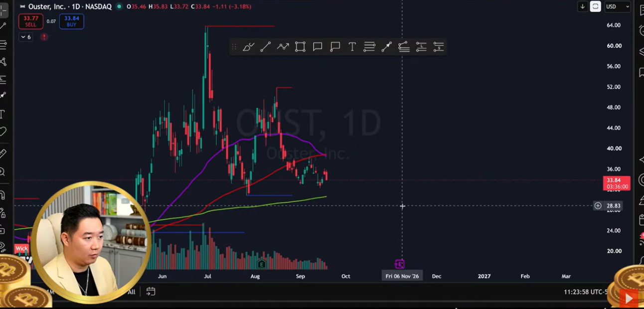This screenshot has width=644, height=309.
Task: Click the red indicator error warning icon
Action: (x=44, y=37)
